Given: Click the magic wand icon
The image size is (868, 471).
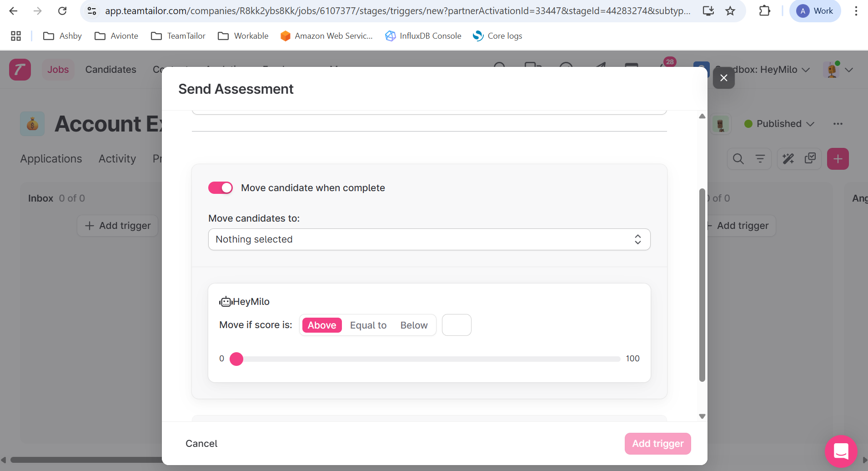Looking at the screenshot, I should tap(788, 159).
